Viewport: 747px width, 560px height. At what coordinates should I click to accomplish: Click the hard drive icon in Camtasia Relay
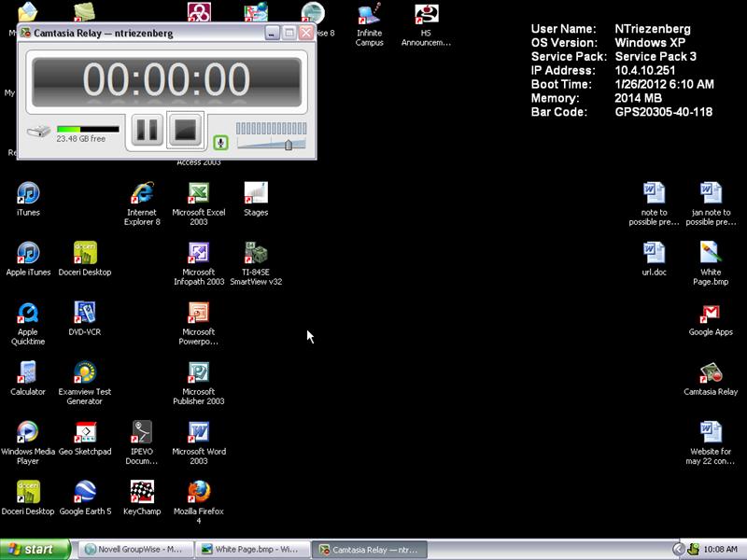coord(38,131)
